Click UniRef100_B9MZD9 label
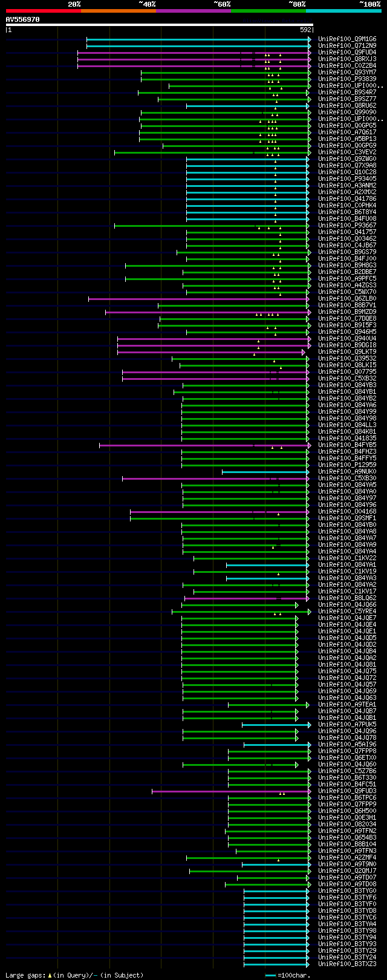Image resolution: width=387 pixels, height=980 pixels. point(347,312)
